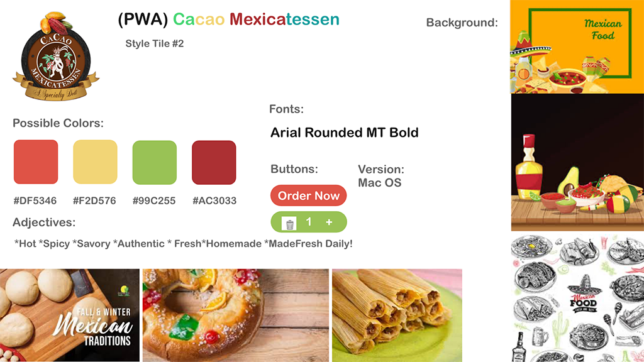The height and width of the screenshot is (362, 644).
Task: Click the (PWA) Cacao Mexicatessen title
Action: tap(229, 19)
